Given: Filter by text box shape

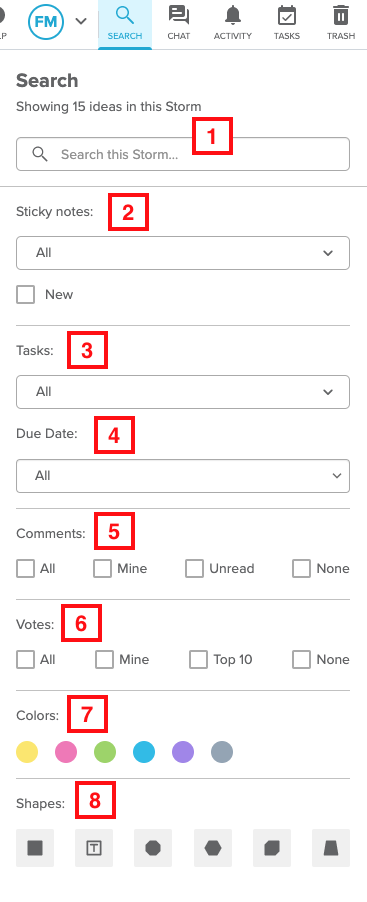Looking at the screenshot, I should click(x=94, y=848).
